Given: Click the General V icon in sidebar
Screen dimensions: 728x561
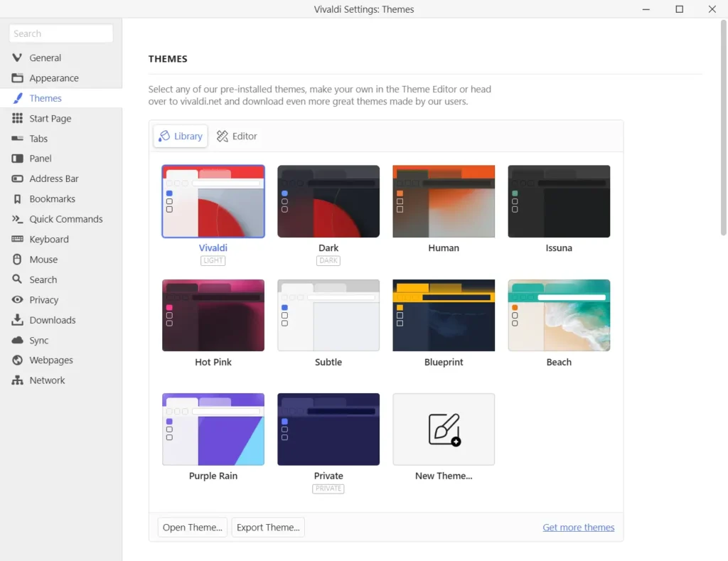Looking at the screenshot, I should click(17, 58).
